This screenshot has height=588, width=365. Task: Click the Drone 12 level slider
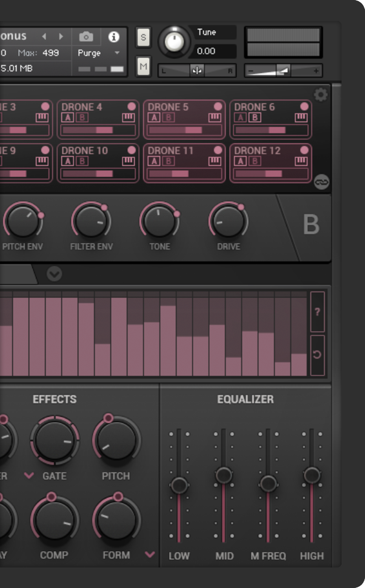(271, 174)
